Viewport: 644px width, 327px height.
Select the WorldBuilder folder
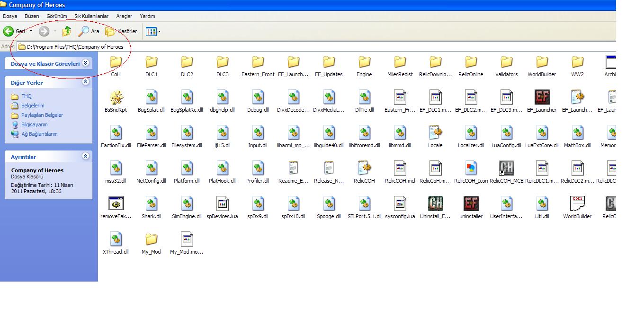click(542, 66)
